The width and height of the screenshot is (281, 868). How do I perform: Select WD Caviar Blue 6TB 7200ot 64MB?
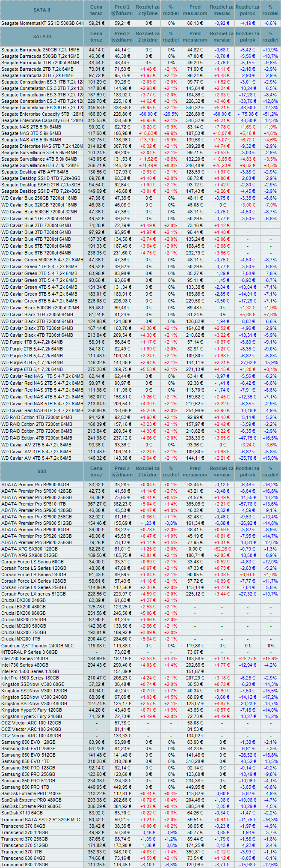click(x=36, y=253)
